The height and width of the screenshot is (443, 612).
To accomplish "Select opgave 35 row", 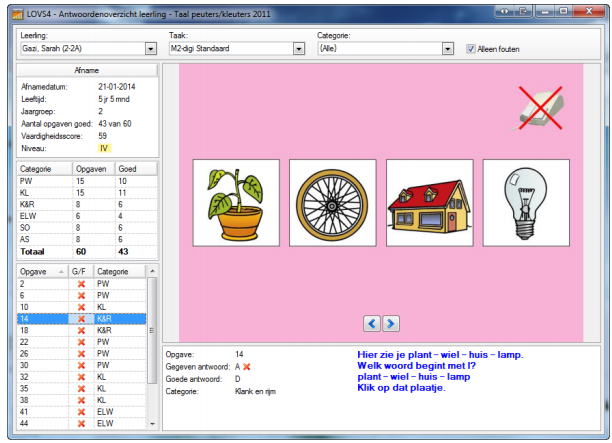I will click(x=82, y=389).
